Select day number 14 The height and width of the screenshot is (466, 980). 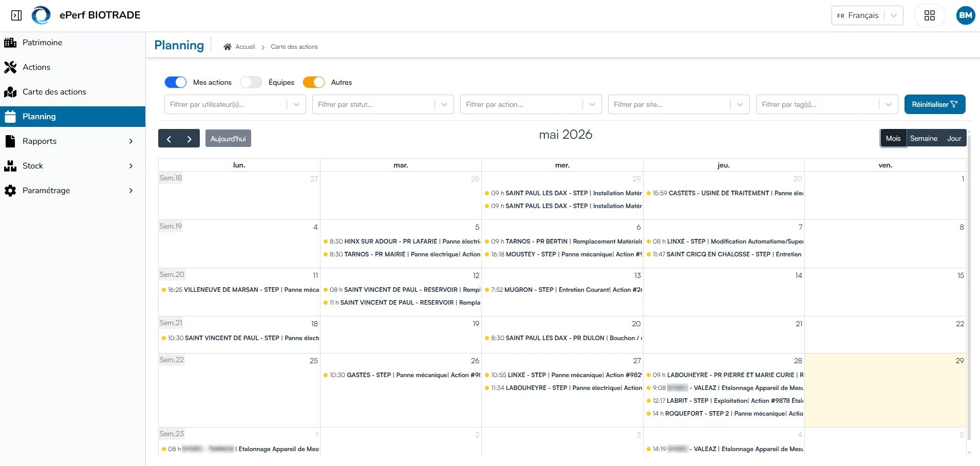(x=799, y=275)
